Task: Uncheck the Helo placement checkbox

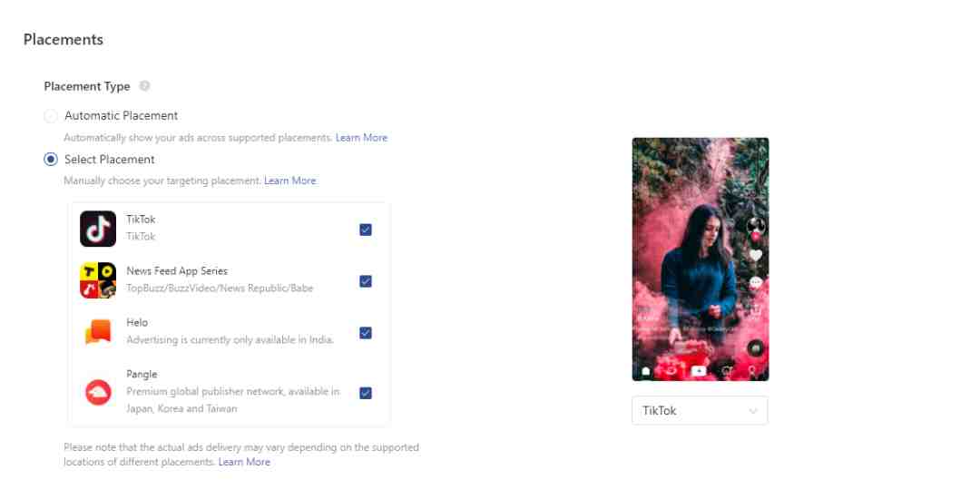Action: click(366, 333)
